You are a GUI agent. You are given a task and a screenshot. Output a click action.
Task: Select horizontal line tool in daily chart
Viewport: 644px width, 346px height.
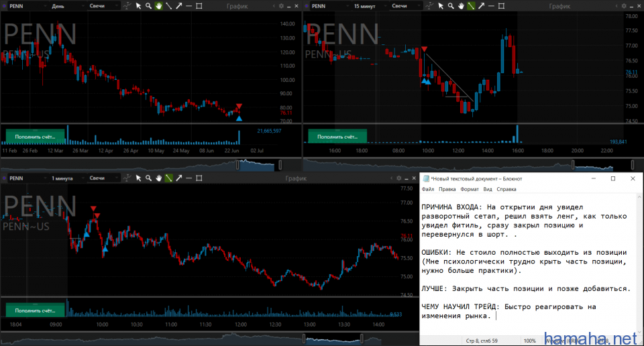coord(189,6)
